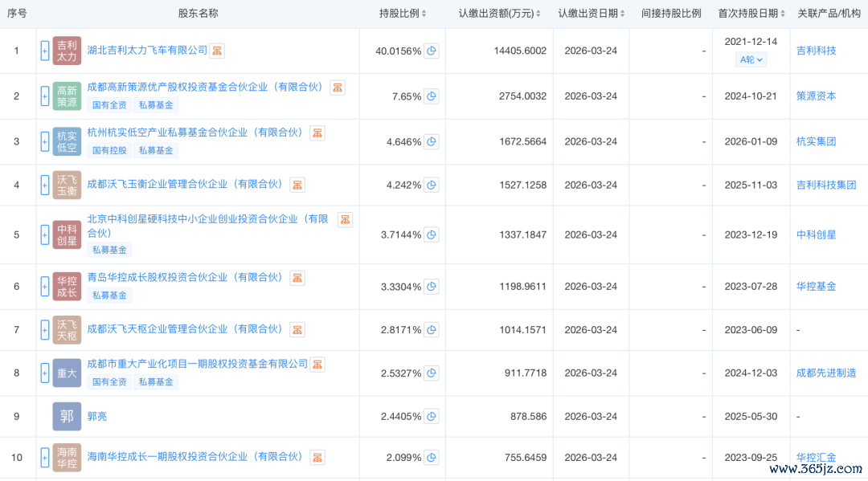Open equity structure icon after 成都高新策源优产股权投资基金
The height and width of the screenshot is (481, 868).
338,88
